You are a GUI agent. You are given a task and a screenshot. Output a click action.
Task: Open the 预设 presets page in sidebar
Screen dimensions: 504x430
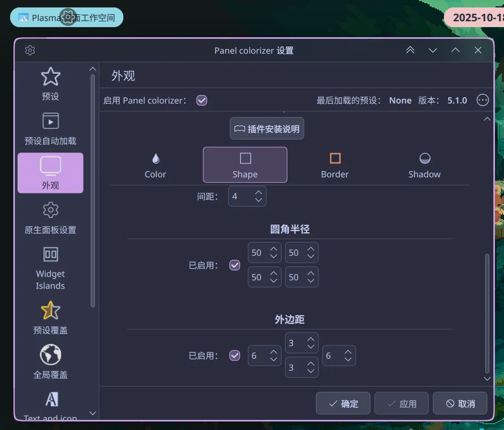click(x=51, y=84)
